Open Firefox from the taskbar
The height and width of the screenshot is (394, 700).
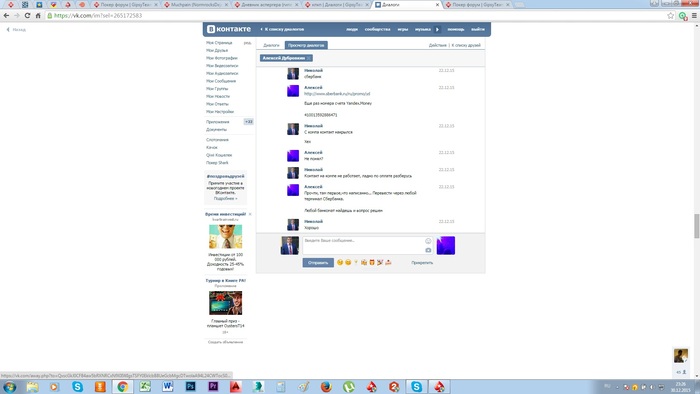(326, 386)
